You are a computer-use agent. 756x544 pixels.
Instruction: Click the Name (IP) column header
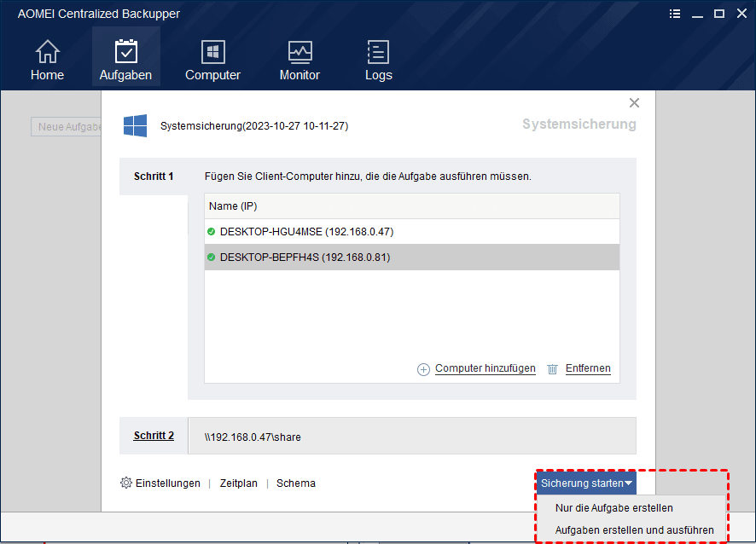(x=412, y=206)
